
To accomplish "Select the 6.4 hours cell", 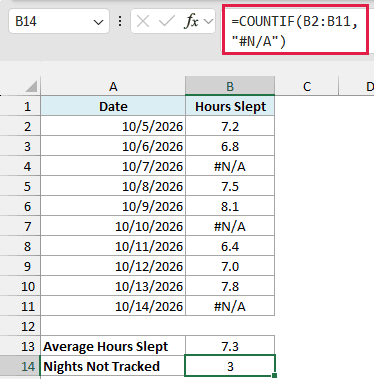I will pos(230,246).
